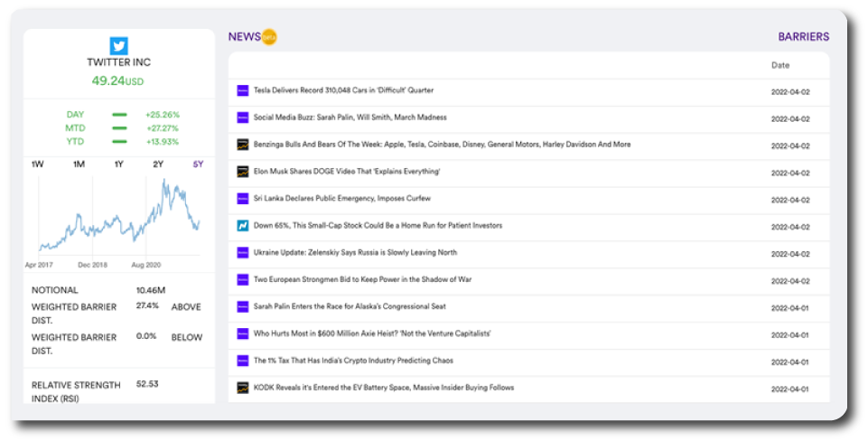Click date 2022-04-02 on Tesla Delivers row

coord(790,92)
